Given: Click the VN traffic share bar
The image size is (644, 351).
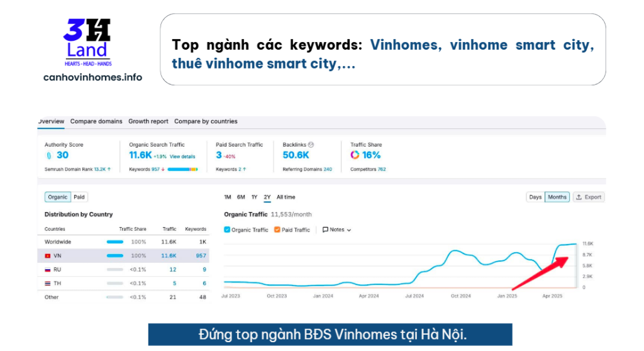Looking at the screenshot, I should click(x=115, y=255).
